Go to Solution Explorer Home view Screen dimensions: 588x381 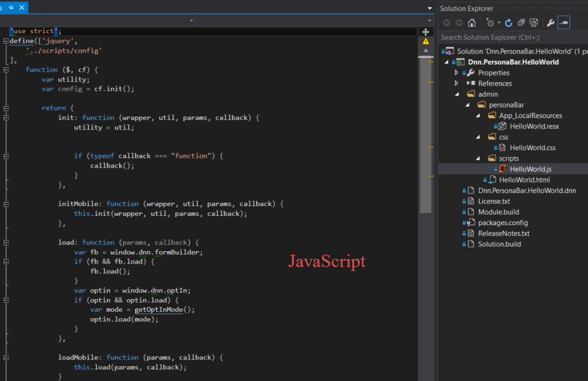coord(472,23)
